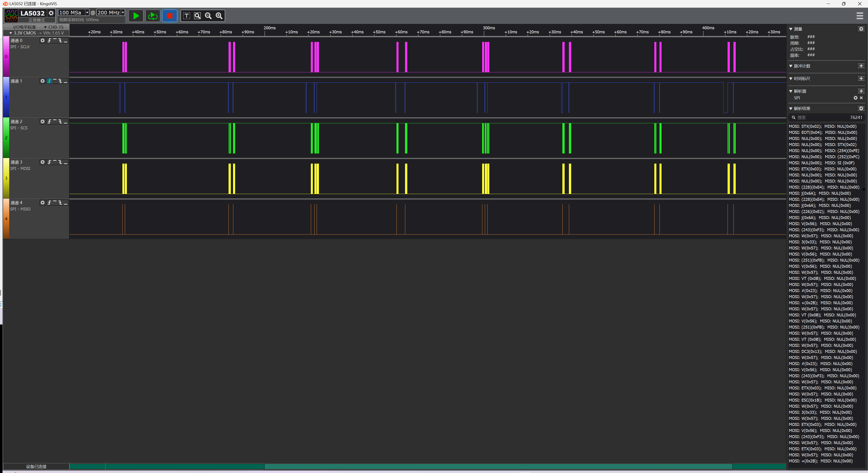
Task: Collapse the 解析结果 results section
Action: [x=791, y=108]
